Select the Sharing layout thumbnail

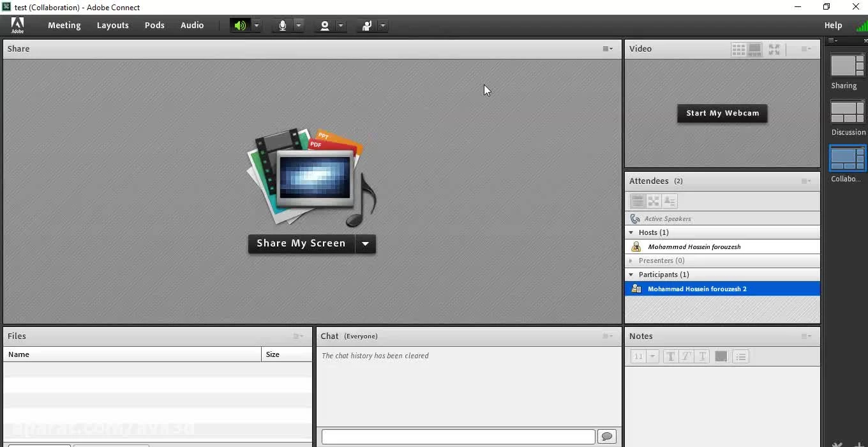coord(847,66)
